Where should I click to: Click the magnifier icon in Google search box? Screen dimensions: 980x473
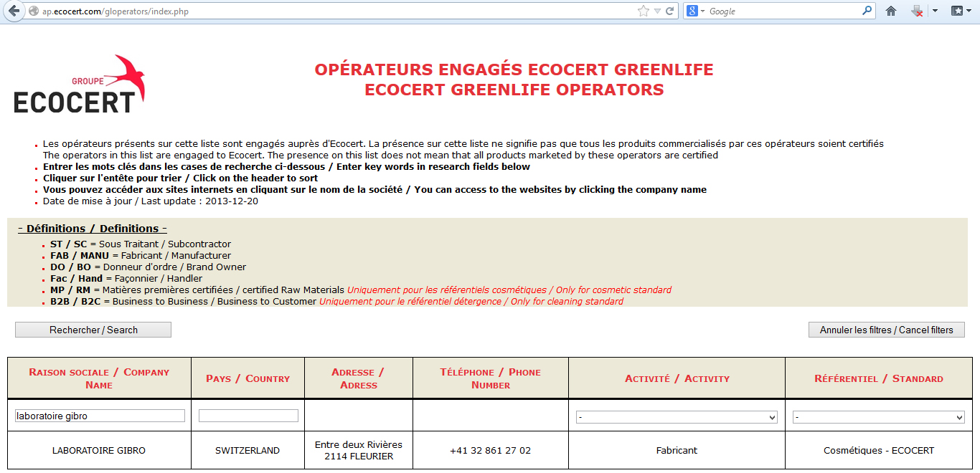[x=867, y=11]
